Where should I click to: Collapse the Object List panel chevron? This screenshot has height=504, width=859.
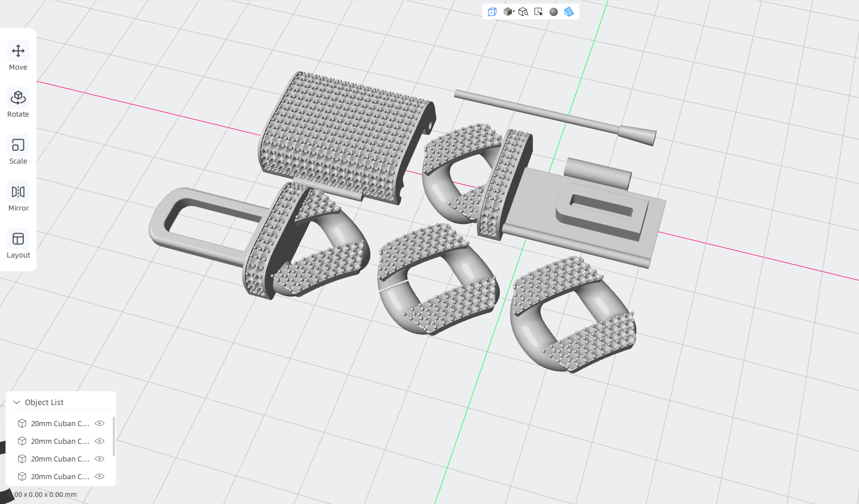pyautogui.click(x=17, y=402)
